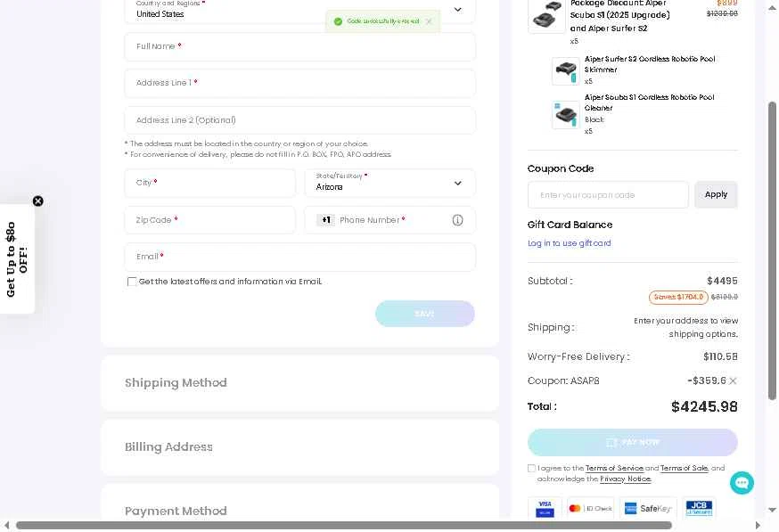The image size is (779, 532).
Task: Click the American Express SafeKey icon
Action: click(648, 509)
